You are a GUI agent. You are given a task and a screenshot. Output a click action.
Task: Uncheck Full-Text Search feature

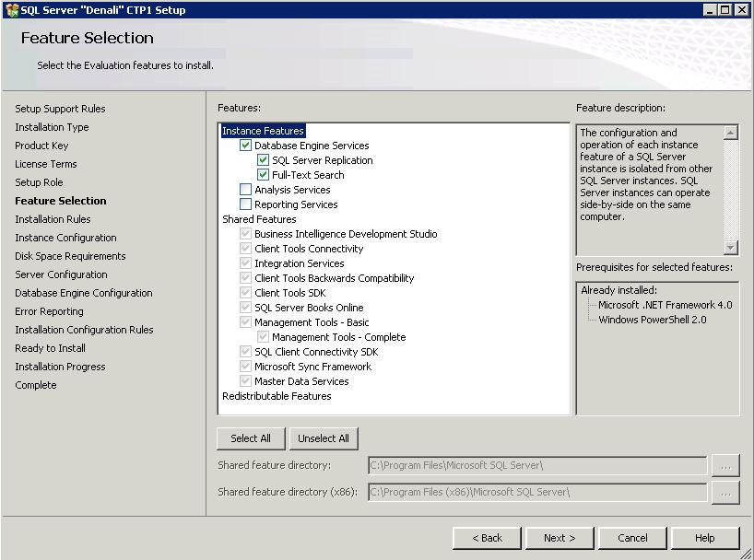coord(263,175)
